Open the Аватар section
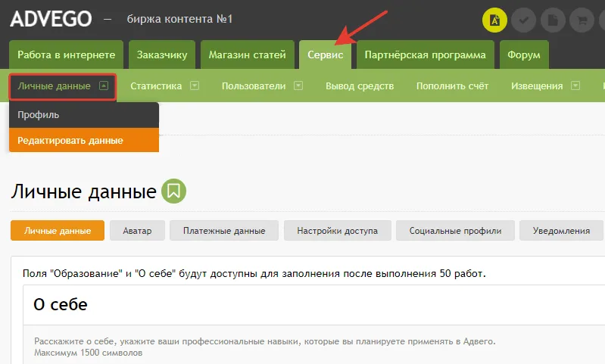Screen dimensions: 605x364 click(137, 231)
